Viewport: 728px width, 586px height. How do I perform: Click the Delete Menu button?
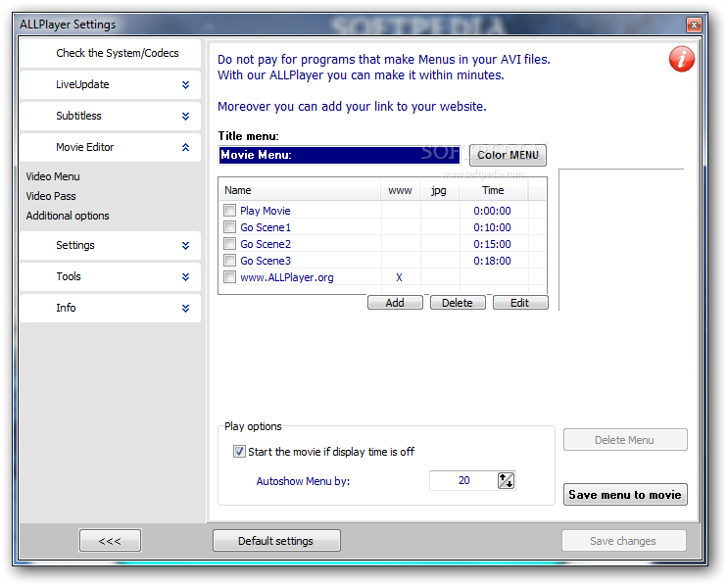[625, 440]
